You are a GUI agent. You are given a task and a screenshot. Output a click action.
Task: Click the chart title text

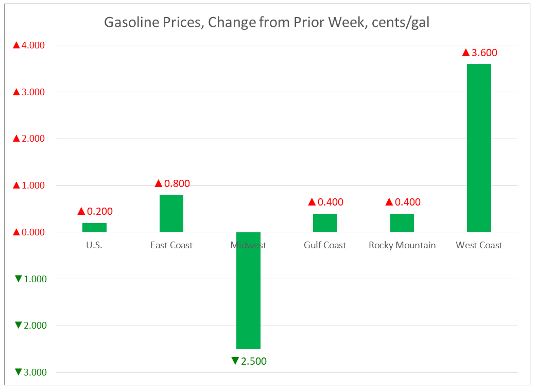coord(267,23)
